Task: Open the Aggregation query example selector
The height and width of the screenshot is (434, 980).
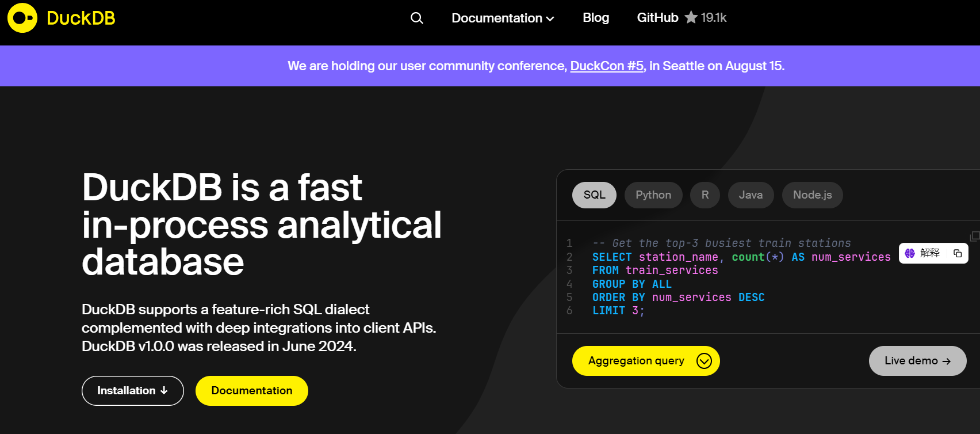Action: (636, 361)
